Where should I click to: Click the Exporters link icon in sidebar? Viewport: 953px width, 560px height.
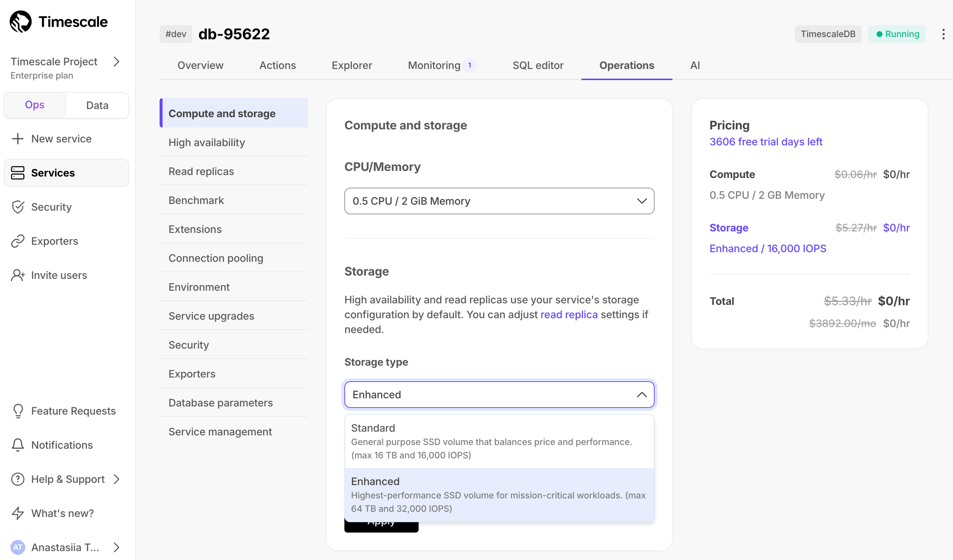tap(18, 241)
